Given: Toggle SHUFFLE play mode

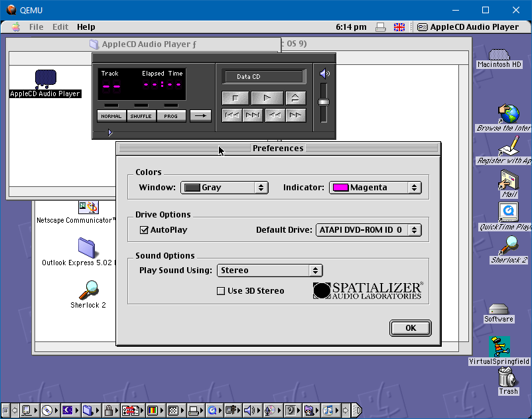Looking at the screenshot, I should click(x=141, y=116).
